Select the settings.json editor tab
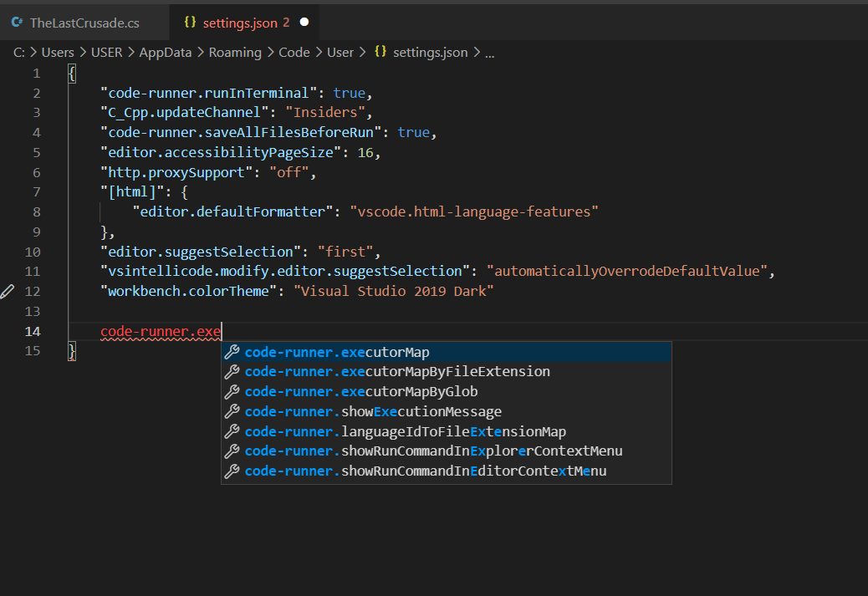This screenshot has width=868, height=596. pyautogui.click(x=244, y=23)
